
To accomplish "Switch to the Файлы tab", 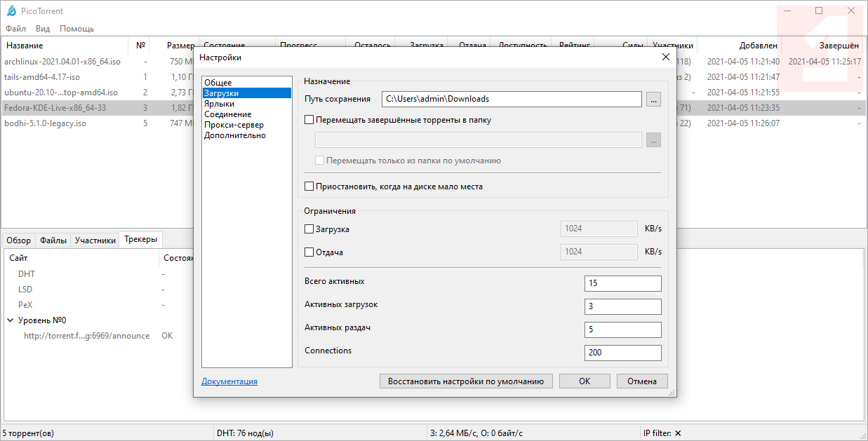I will click(53, 240).
